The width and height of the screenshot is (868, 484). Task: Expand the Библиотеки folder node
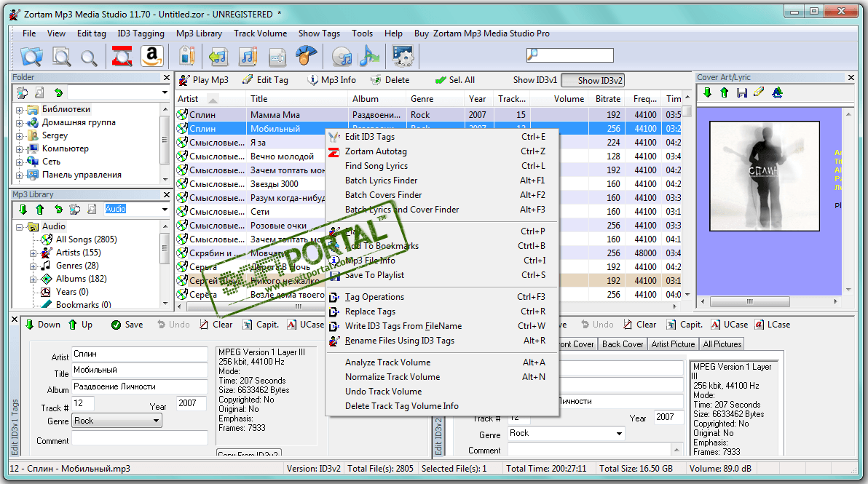point(20,110)
